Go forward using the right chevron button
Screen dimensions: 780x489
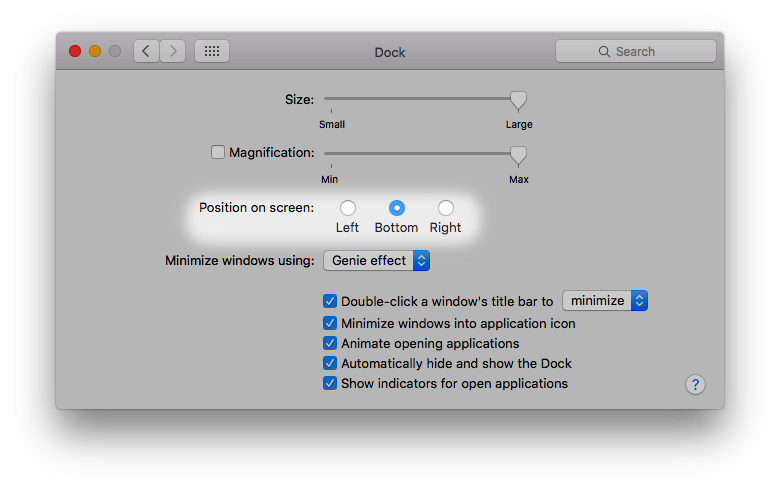coord(173,51)
